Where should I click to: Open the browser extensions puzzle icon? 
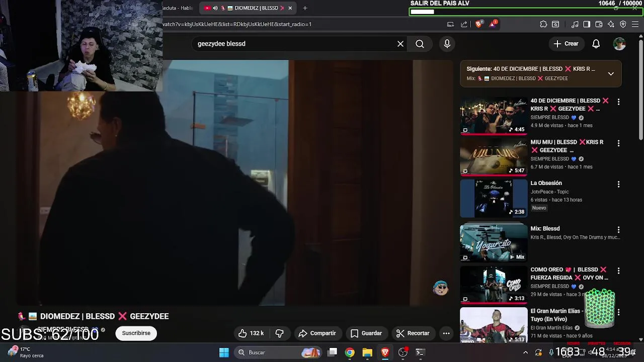click(543, 24)
